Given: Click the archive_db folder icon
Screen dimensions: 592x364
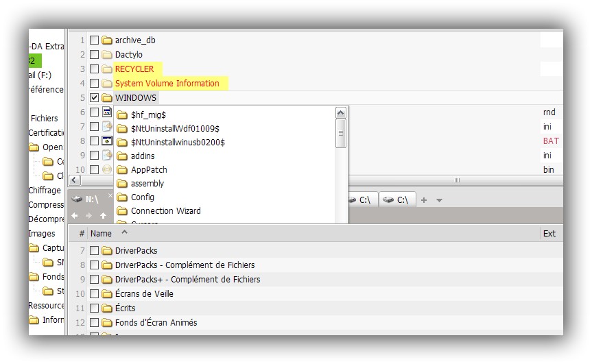Looking at the screenshot, I should (107, 40).
